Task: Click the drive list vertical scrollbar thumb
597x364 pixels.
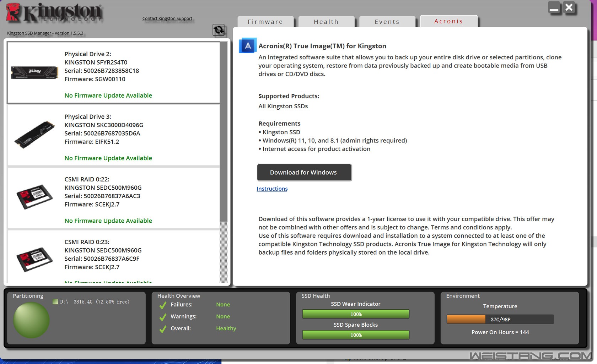Action: 224,132
